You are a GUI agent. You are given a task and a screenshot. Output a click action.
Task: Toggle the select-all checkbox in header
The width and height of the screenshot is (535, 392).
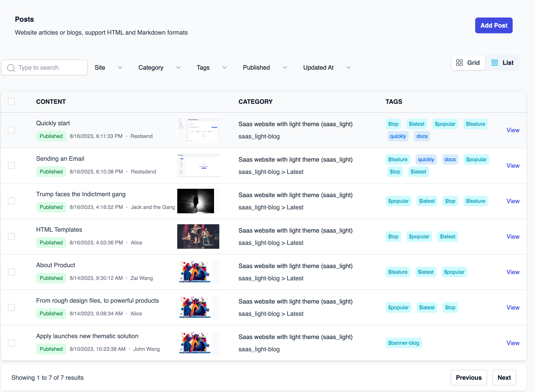[11, 102]
